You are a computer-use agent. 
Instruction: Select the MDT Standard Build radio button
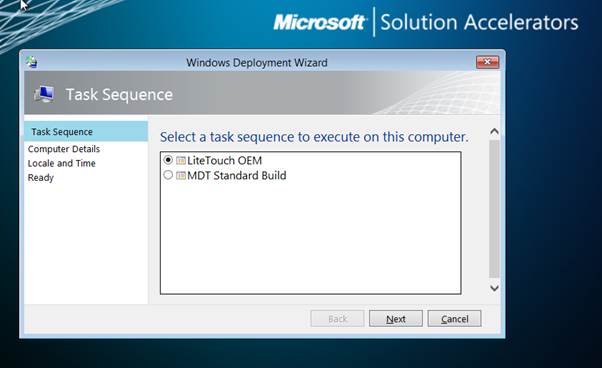pos(168,175)
